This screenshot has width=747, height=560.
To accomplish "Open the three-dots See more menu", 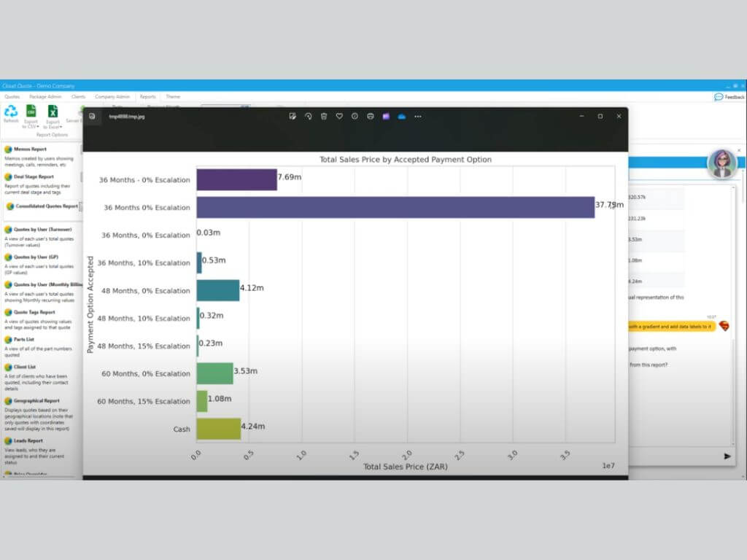I will point(418,116).
